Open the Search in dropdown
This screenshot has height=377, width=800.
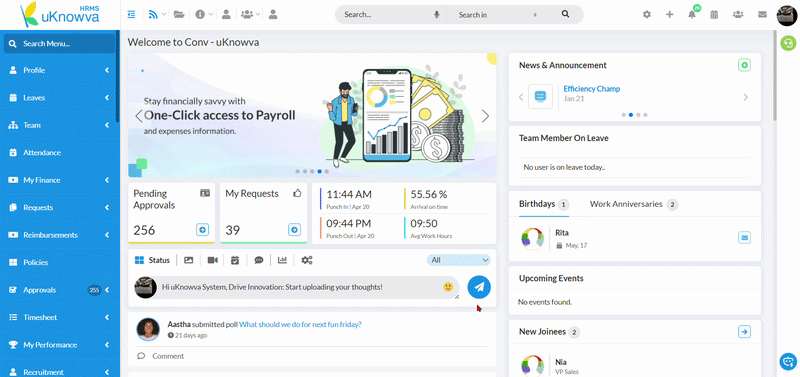pyautogui.click(x=497, y=15)
